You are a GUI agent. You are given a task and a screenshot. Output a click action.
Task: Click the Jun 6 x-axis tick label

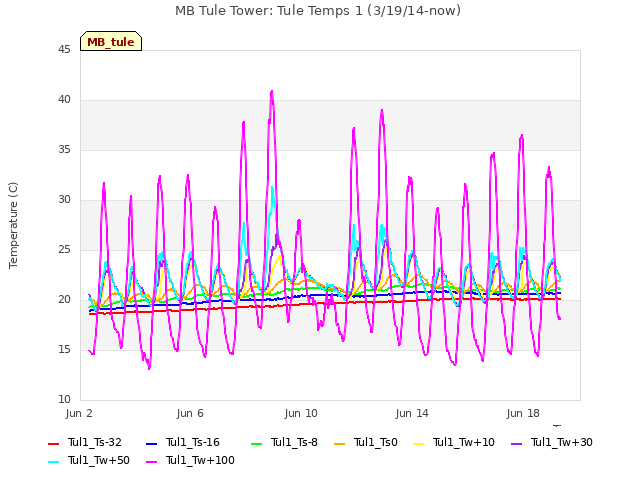point(190,413)
